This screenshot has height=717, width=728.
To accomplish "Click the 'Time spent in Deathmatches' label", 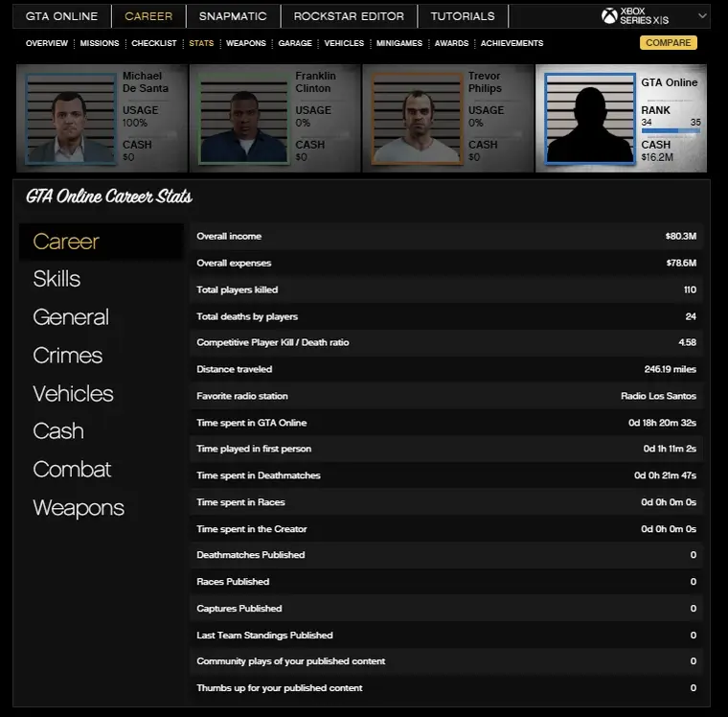I will [x=259, y=475].
